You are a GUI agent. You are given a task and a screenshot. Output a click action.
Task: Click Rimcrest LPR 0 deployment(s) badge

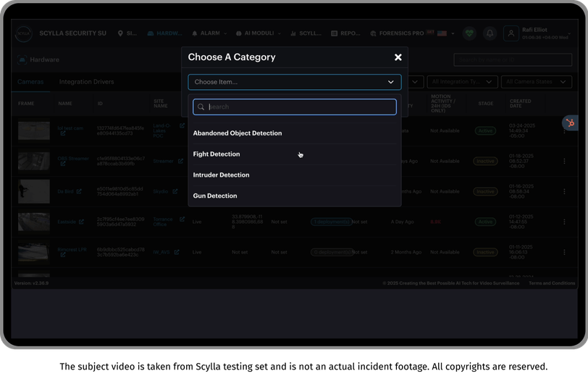coord(331,252)
